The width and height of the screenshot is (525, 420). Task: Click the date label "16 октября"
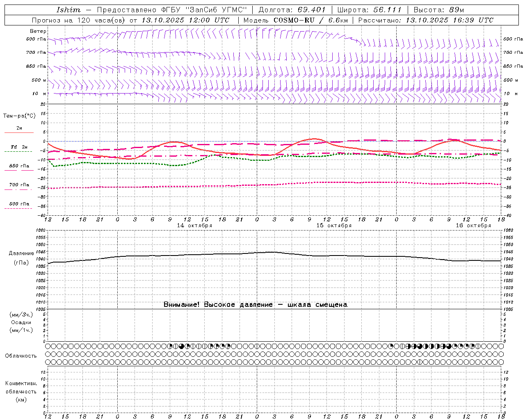coord(473,226)
